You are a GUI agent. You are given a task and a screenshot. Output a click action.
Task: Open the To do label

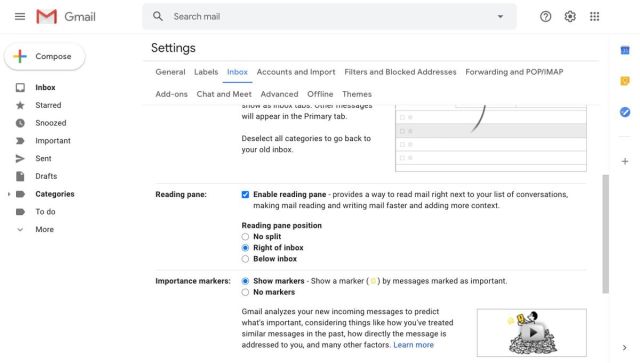click(45, 212)
